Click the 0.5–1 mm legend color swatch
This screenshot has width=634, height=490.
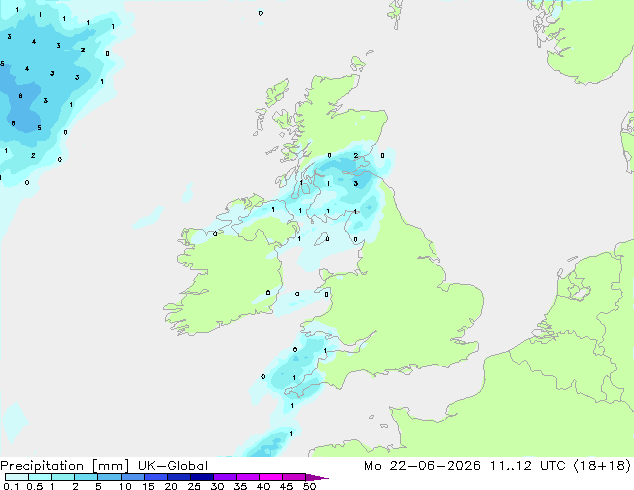[40, 477]
